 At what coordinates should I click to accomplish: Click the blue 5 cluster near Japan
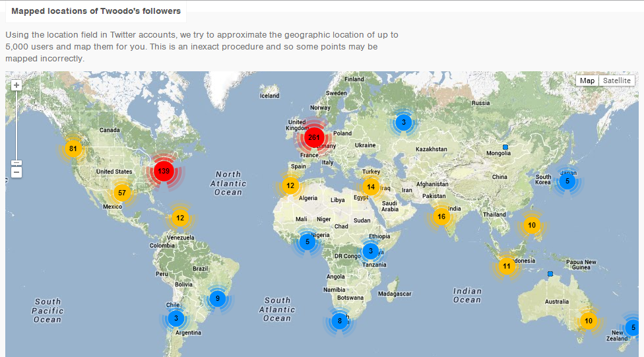[567, 181]
